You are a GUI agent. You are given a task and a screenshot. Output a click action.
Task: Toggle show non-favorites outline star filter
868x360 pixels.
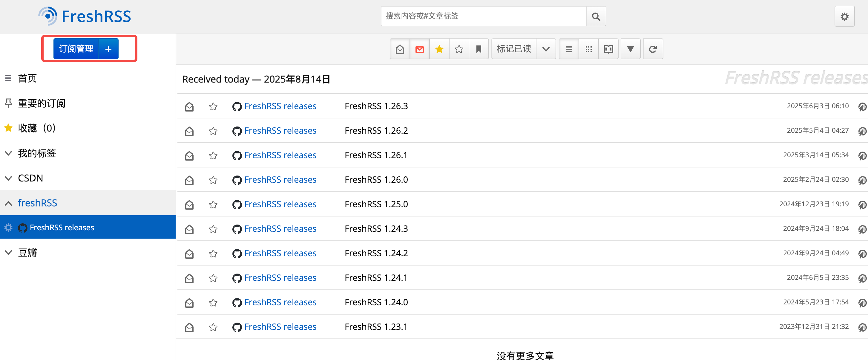(x=458, y=49)
